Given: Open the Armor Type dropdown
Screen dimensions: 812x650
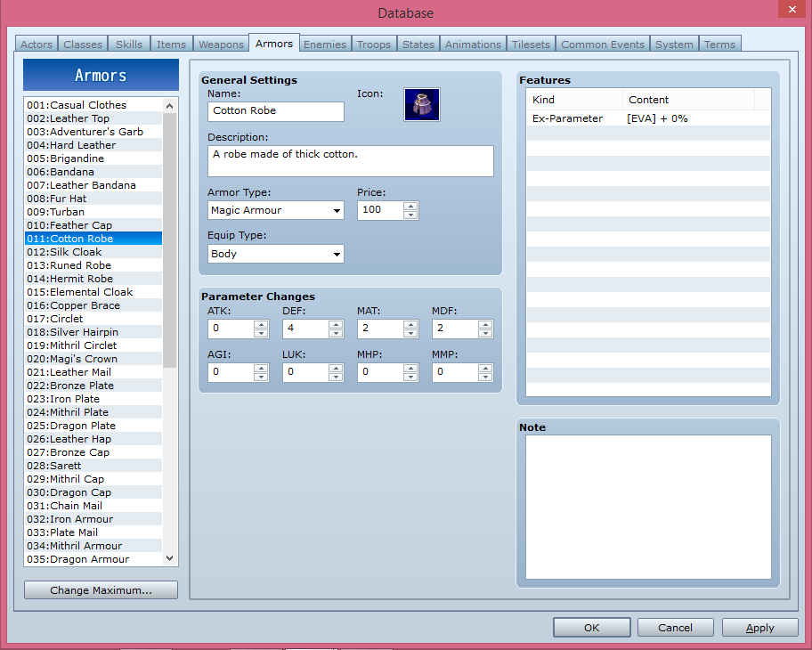Looking at the screenshot, I should [275, 210].
